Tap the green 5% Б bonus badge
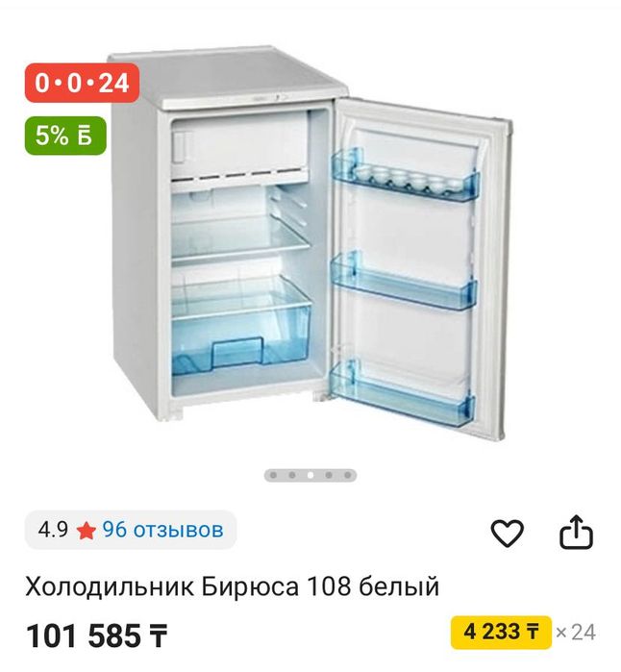Viewport: 621px width, 672px height. point(65,136)
